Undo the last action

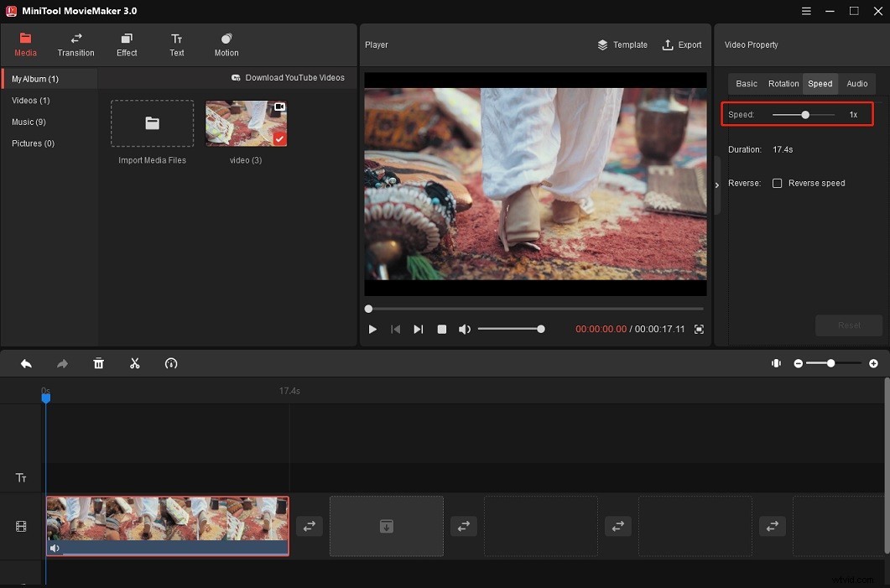click(25, 363)
